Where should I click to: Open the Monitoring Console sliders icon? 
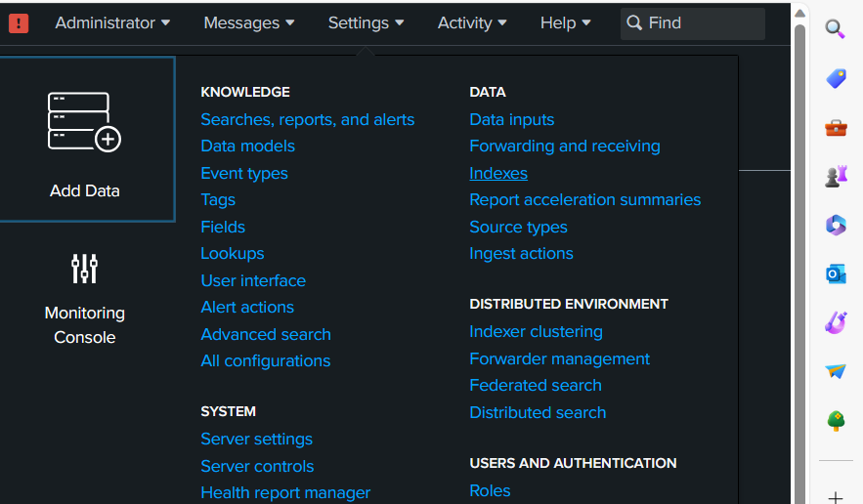(x=84, y=268)
